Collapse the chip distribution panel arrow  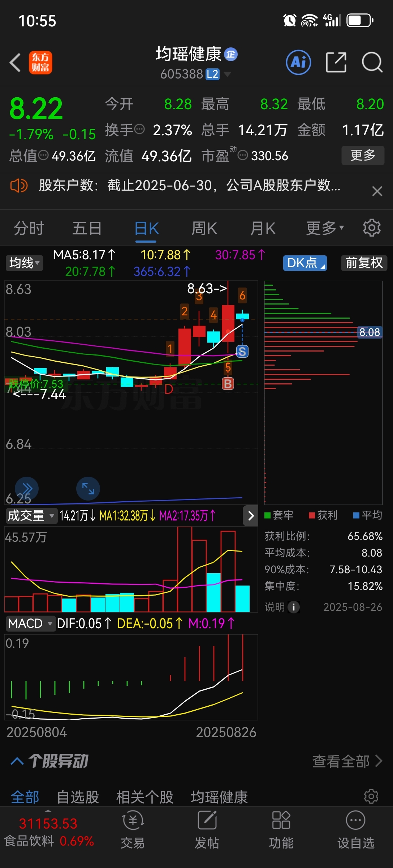pos(251,515)
